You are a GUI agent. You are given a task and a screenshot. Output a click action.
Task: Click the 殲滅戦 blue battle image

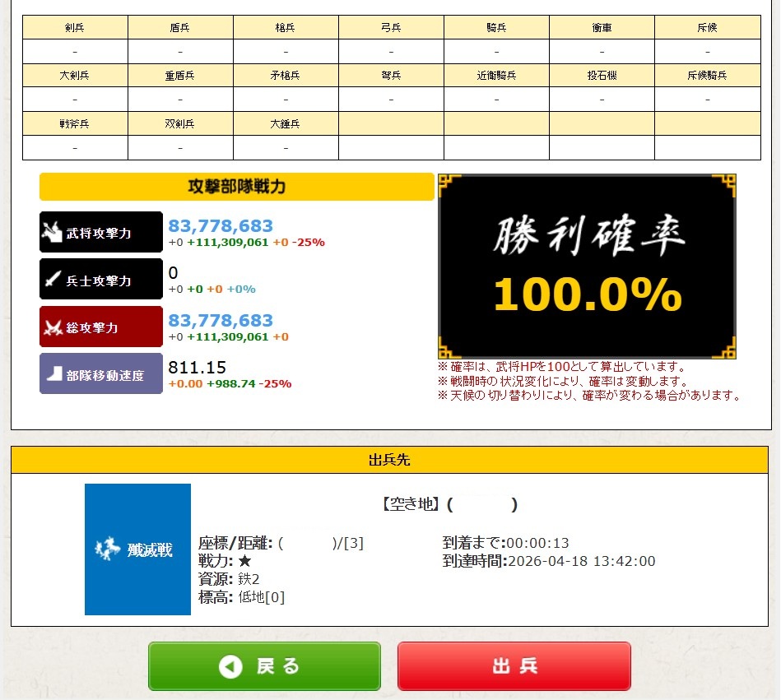click(137, 549)
